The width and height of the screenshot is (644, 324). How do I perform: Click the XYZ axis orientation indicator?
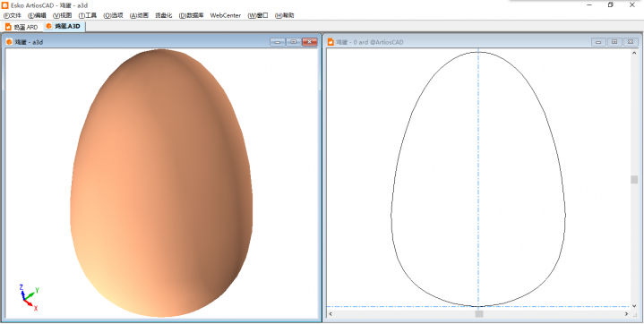29,297
